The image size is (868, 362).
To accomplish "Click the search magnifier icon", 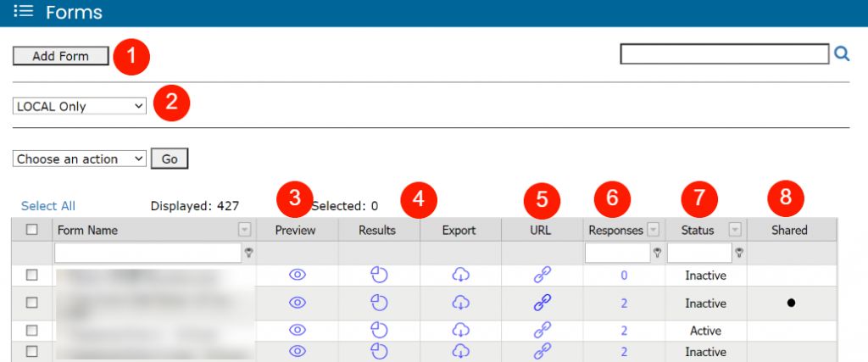I will 842,53.
